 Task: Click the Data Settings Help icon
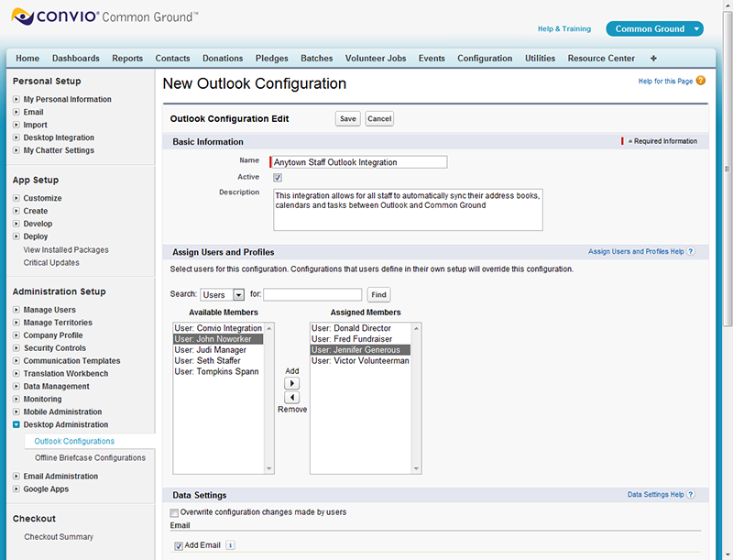(691, 495)
